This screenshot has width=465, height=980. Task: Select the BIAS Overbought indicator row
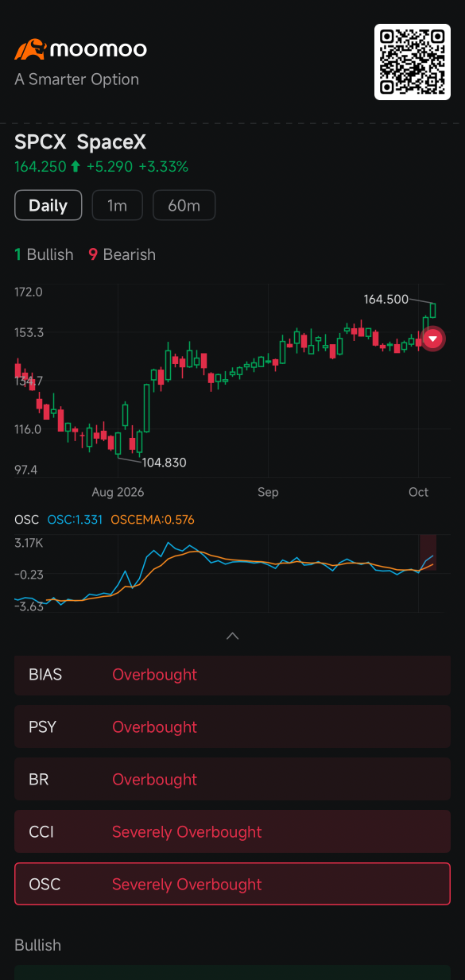point(232,675)
